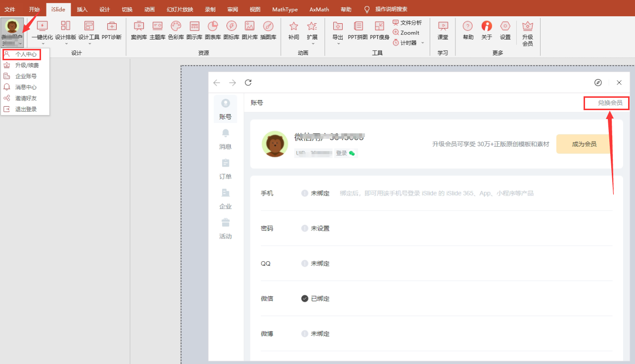Click the 操作说明搜索 search field
Image resolution: width=635 pixels, height=364 pixels.
coord(391,9)
